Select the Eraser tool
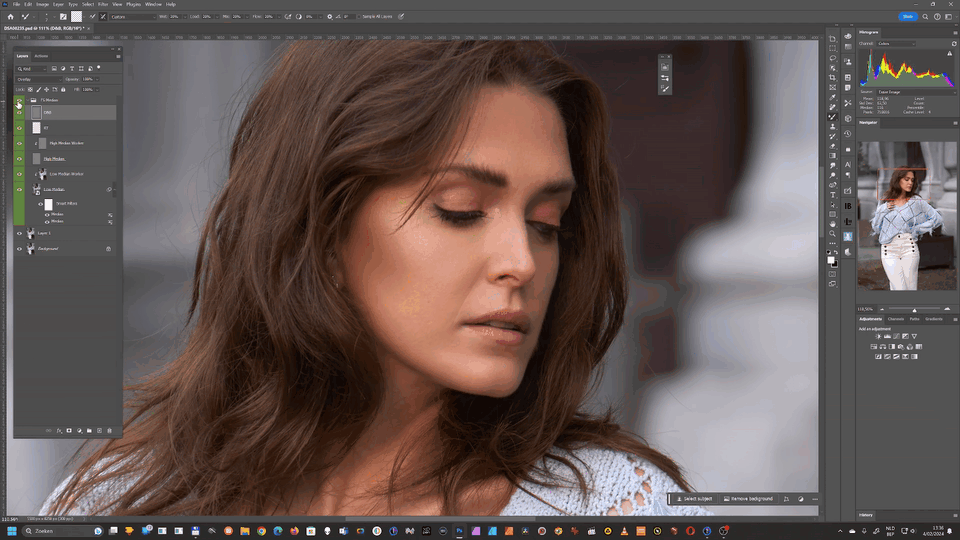 [833, 146]
